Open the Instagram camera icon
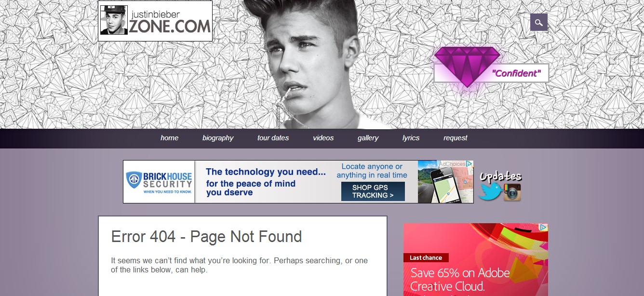 point(512,192)
